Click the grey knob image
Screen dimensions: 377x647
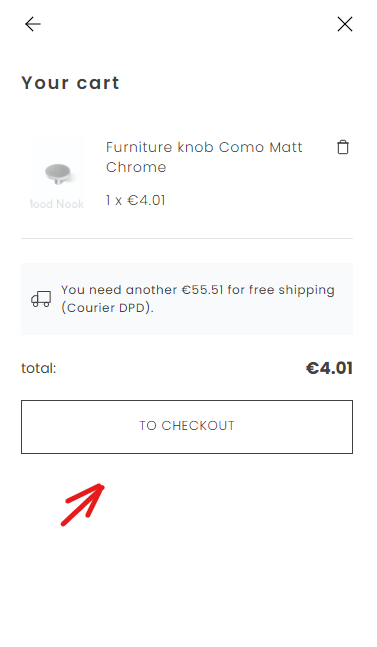point(58,173)
